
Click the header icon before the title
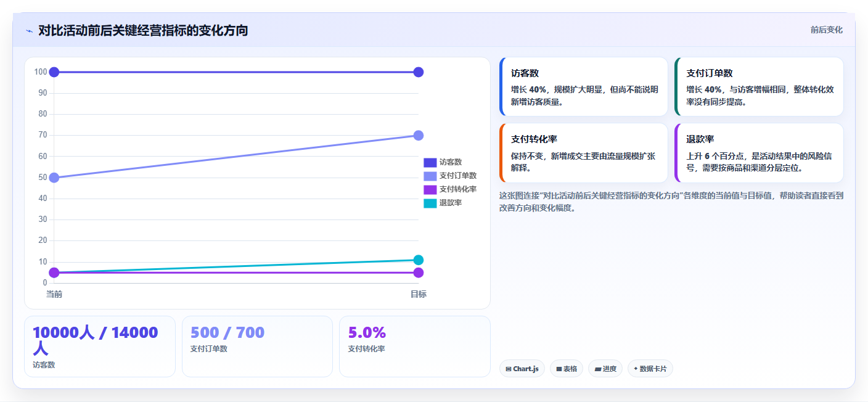click(x=30, y=31)
